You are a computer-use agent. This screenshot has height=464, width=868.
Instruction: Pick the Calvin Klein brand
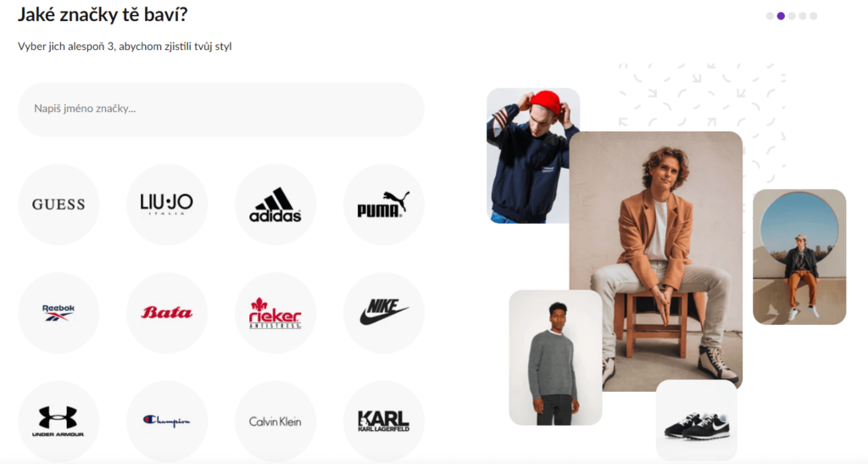click(x=275, y=422)
